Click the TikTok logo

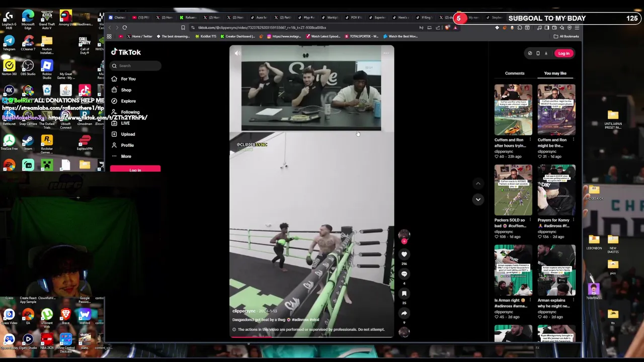pos(126,52)
